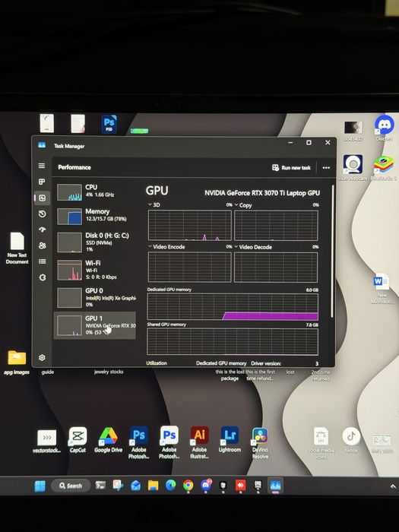Open the 3D engine graph dropdown
Screen dimensions: 399x532
click(154, 205)
